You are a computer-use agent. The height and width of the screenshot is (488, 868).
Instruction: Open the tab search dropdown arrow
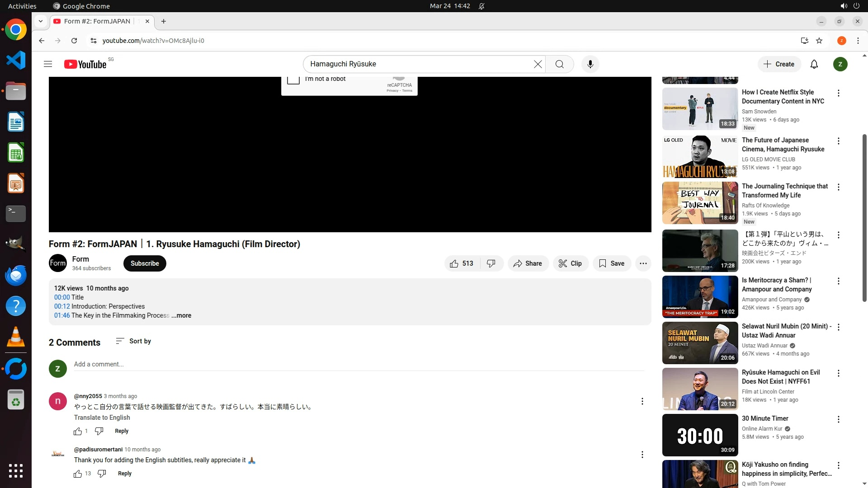tap(41, 21)
